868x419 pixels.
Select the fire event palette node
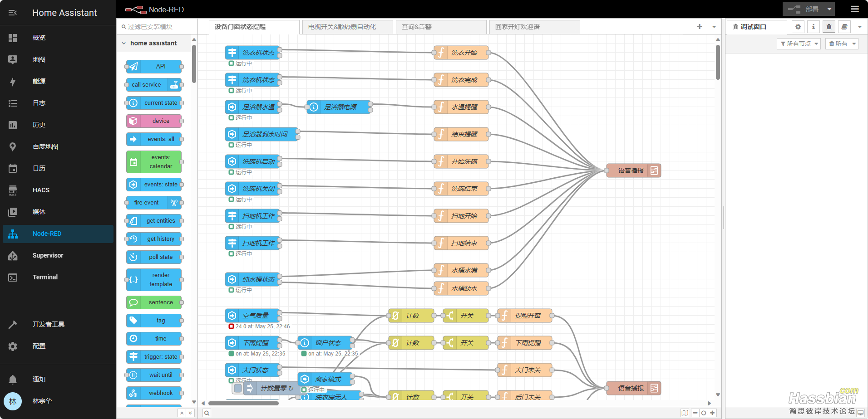[x=154, y=203]
